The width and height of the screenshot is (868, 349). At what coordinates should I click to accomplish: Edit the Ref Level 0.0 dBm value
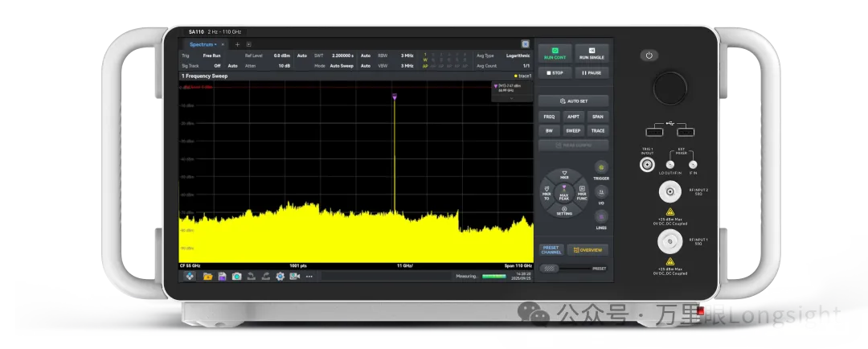coord(282,56)
